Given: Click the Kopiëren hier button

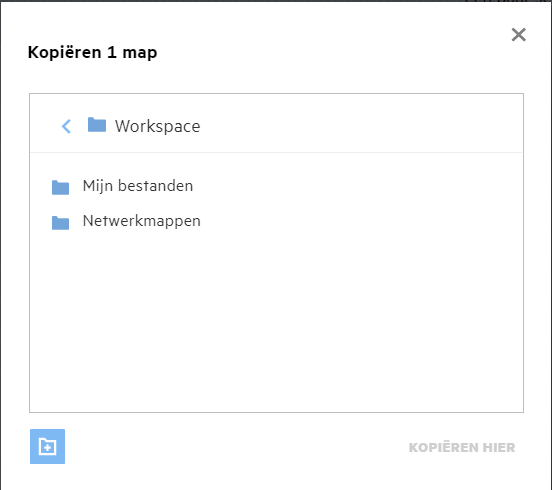Looking at the screenshot, I should point(462,447).
